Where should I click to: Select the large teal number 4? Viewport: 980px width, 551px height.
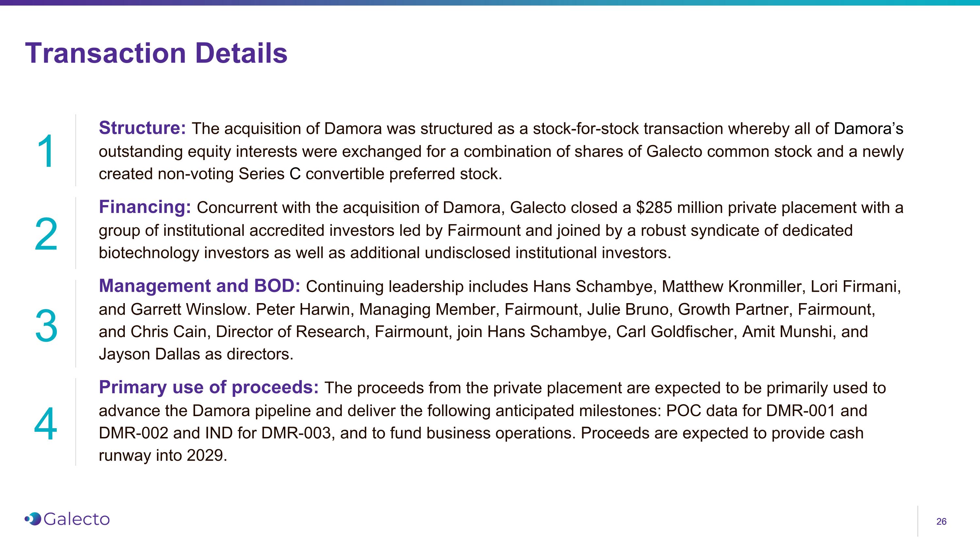point(46,424)
